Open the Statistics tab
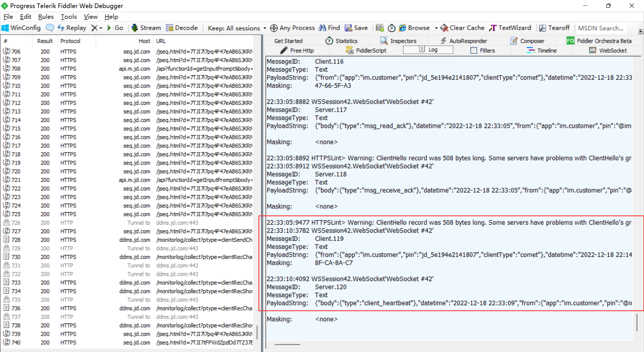This screenshot has height=352, width=644. (x=342, y=41)
